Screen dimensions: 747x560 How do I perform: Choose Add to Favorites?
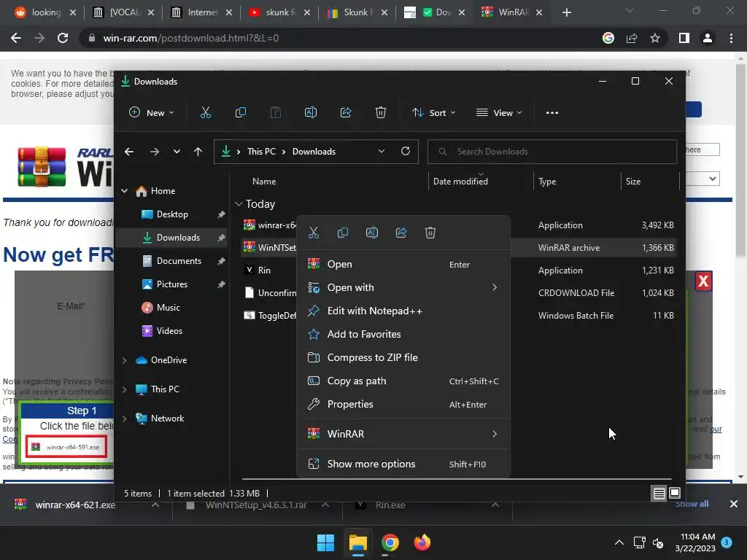click(403, 334)
